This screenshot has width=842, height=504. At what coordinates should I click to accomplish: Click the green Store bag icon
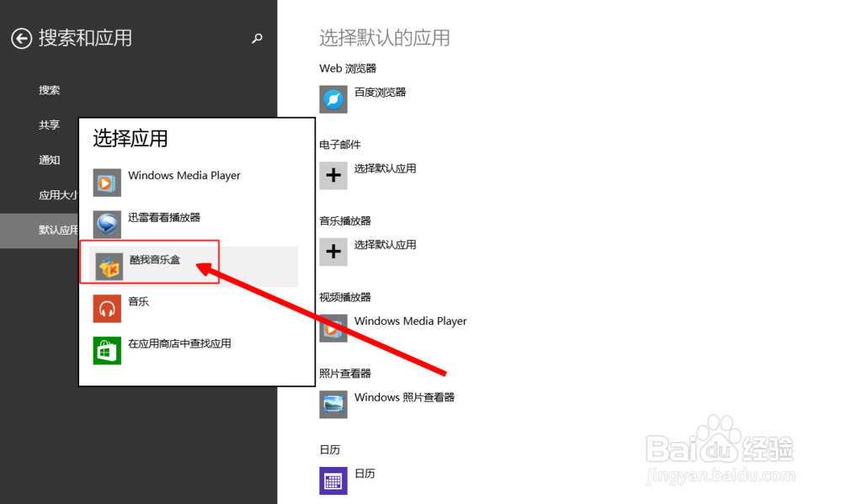(107, 351)
